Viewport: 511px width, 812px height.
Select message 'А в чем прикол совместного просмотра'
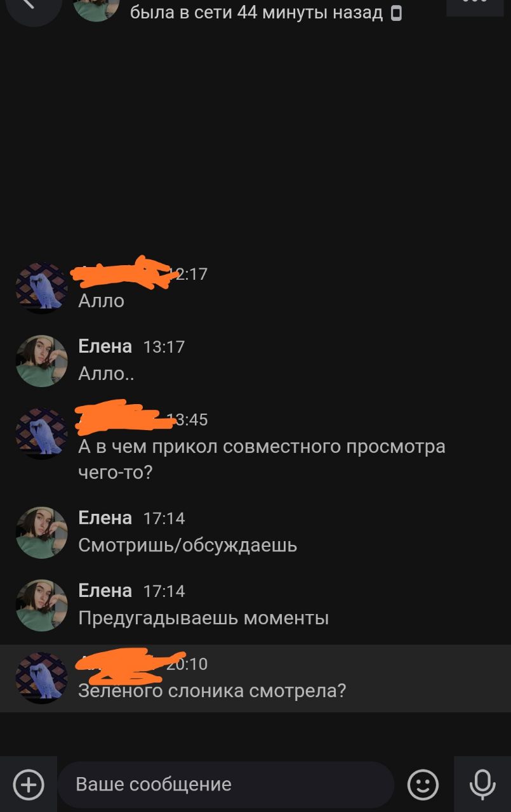point(262,447)
